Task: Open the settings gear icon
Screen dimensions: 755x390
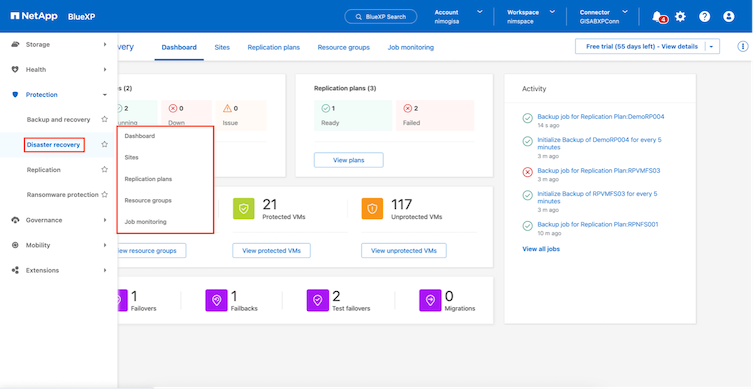Action: 680,17
